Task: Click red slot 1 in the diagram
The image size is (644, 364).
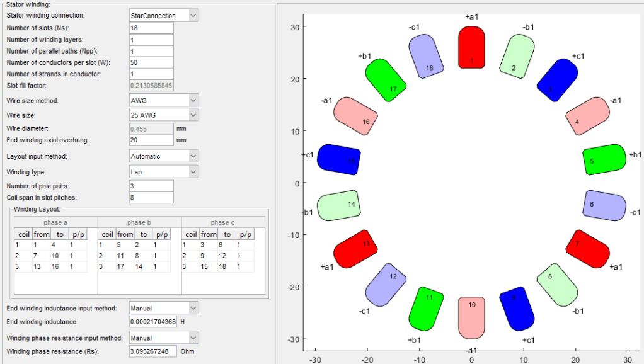Action: 471,47
